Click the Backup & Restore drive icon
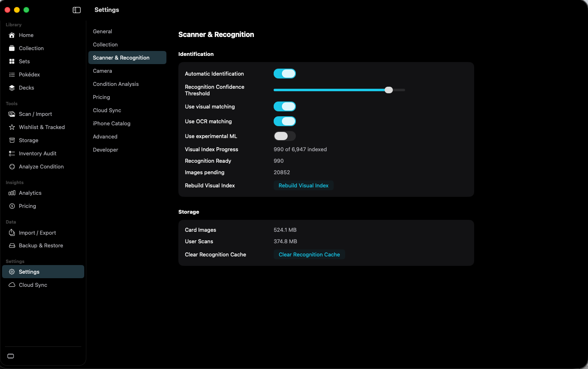The image size is (588, 369). point(12,245)
